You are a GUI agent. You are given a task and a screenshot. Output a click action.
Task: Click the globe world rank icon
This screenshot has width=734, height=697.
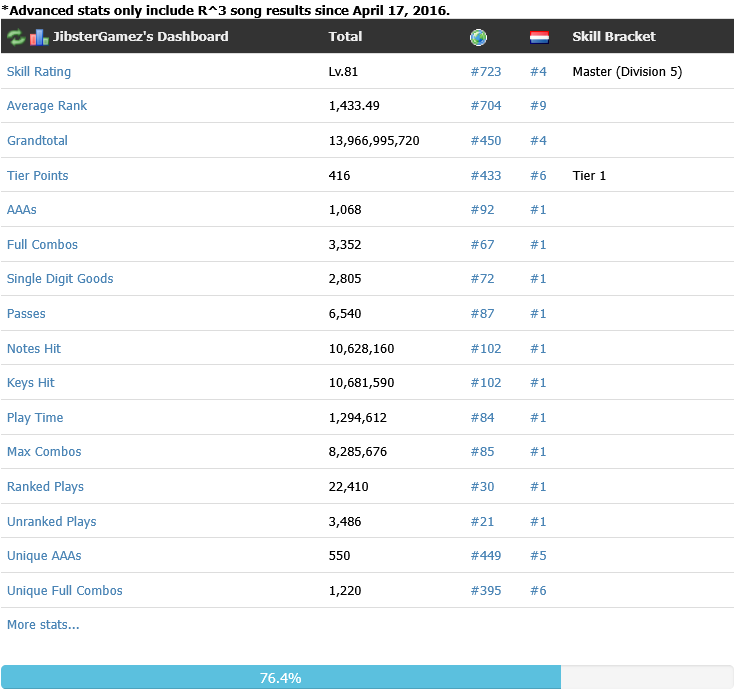pyautogui.click(x=478, y=37)
